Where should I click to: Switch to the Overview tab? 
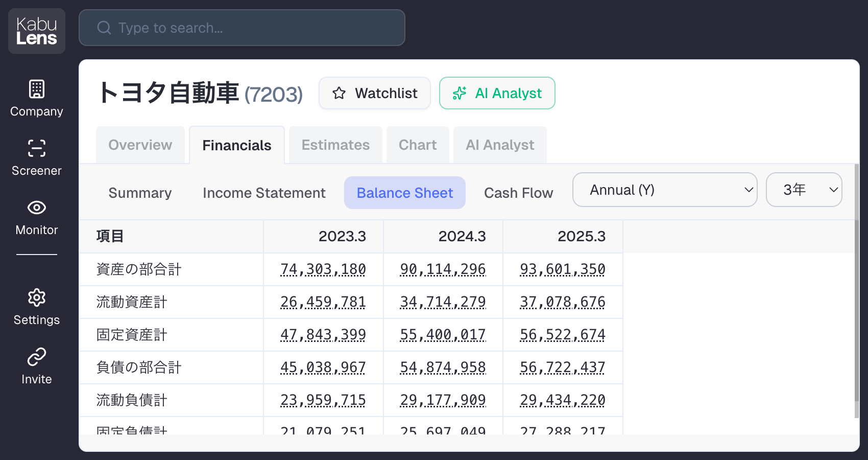tap(140, 145)
